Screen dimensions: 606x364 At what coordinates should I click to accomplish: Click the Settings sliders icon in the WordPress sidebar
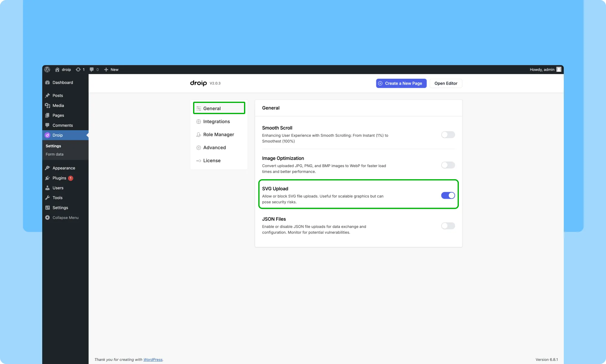click(47, 208)
